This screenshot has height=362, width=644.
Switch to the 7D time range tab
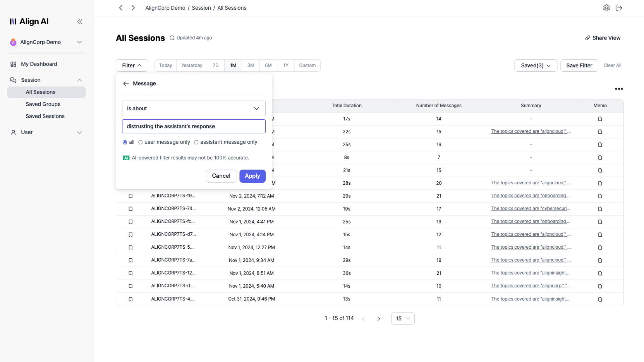click(x=215, y=65)
